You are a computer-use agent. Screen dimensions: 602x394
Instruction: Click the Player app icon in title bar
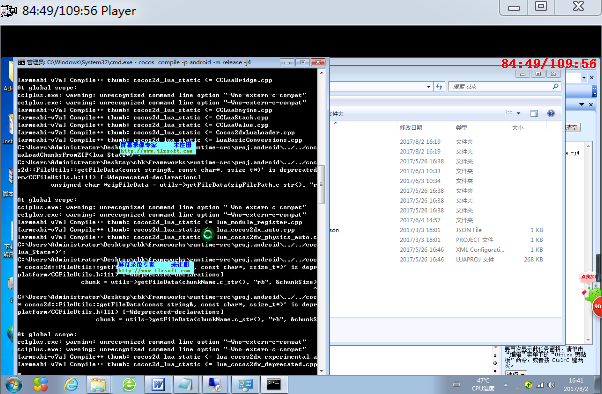8,10
